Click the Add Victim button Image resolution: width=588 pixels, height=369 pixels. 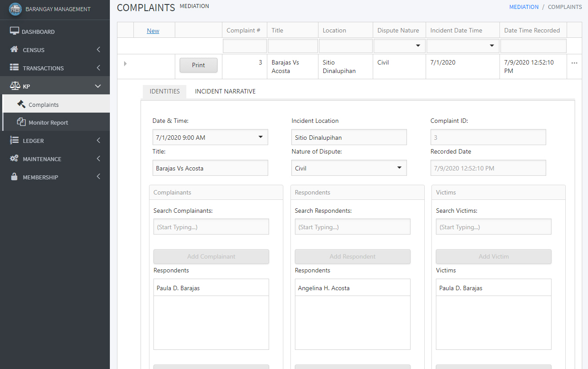[x=494, y=256]
